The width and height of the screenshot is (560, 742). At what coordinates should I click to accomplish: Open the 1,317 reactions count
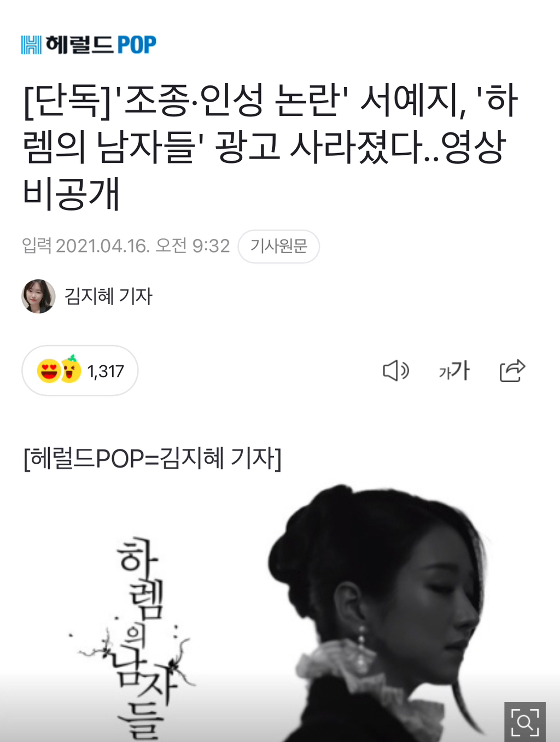(106, 371)
